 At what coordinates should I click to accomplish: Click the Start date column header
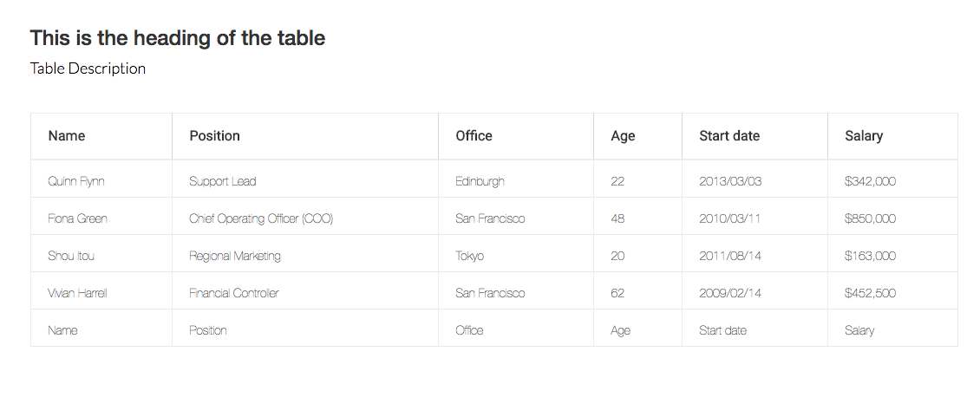755,136
